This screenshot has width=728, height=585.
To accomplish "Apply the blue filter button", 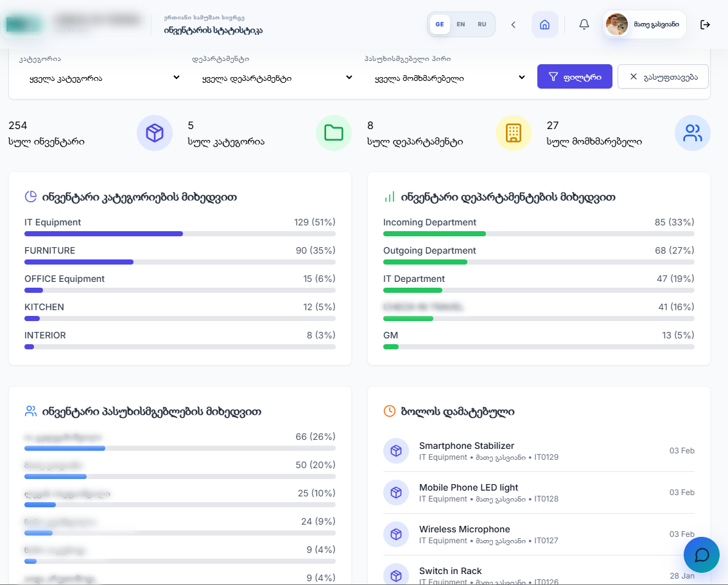I will [x=575, y=76].
